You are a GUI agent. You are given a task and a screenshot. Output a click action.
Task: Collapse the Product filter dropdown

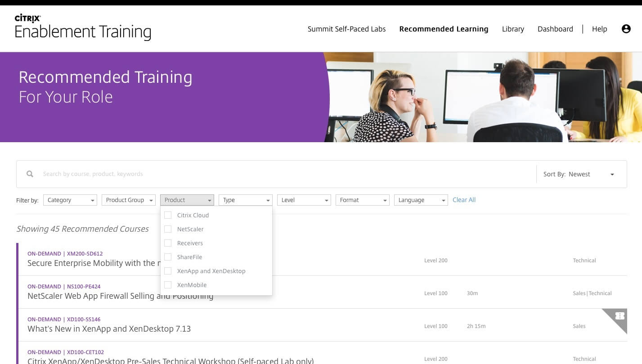point(187,200)
